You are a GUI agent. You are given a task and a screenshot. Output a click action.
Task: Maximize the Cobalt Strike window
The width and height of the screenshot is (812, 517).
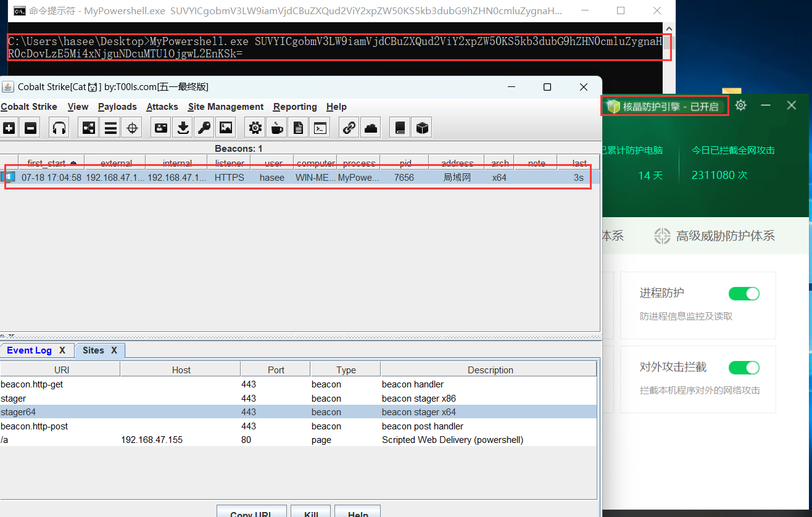click(x=547, y=87)
